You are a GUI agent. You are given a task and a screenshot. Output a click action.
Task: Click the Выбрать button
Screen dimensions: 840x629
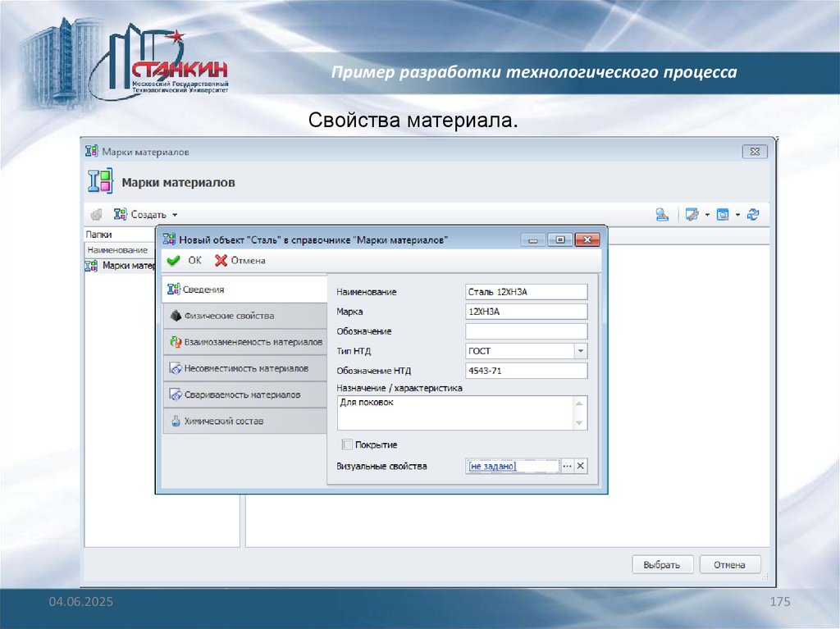[x=662, y=565]
